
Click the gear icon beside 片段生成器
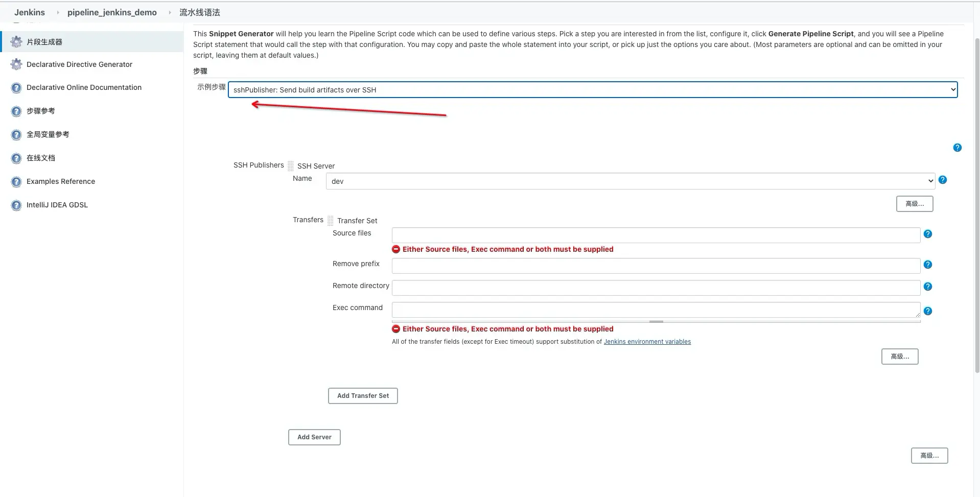[16, 41]
